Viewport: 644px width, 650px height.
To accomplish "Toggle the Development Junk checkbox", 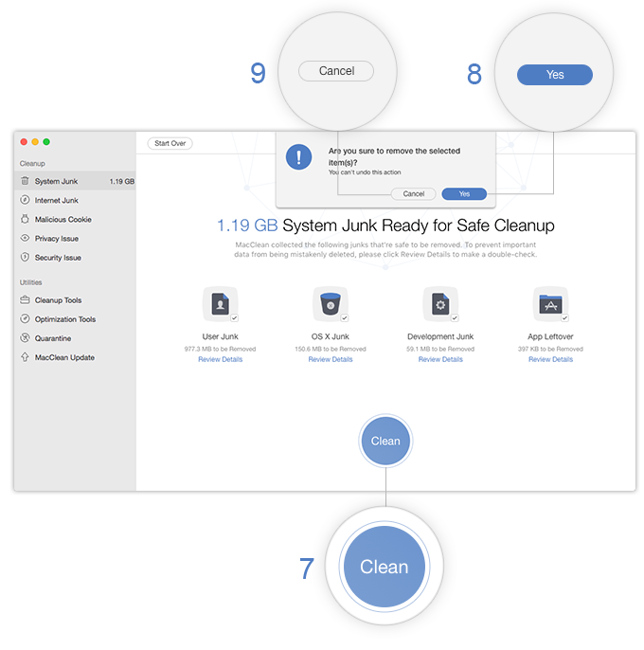I will tap(455, 318).
